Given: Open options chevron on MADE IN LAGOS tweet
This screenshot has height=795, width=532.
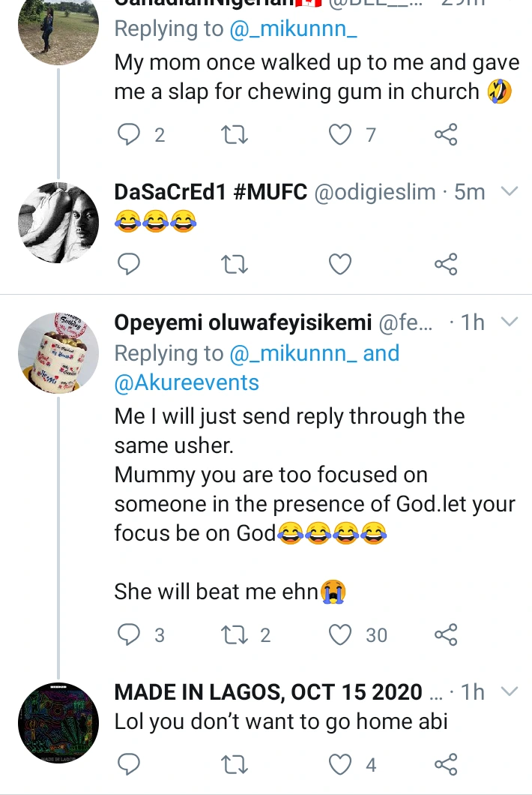Looking at the screenshot, I should click(510, 691).
